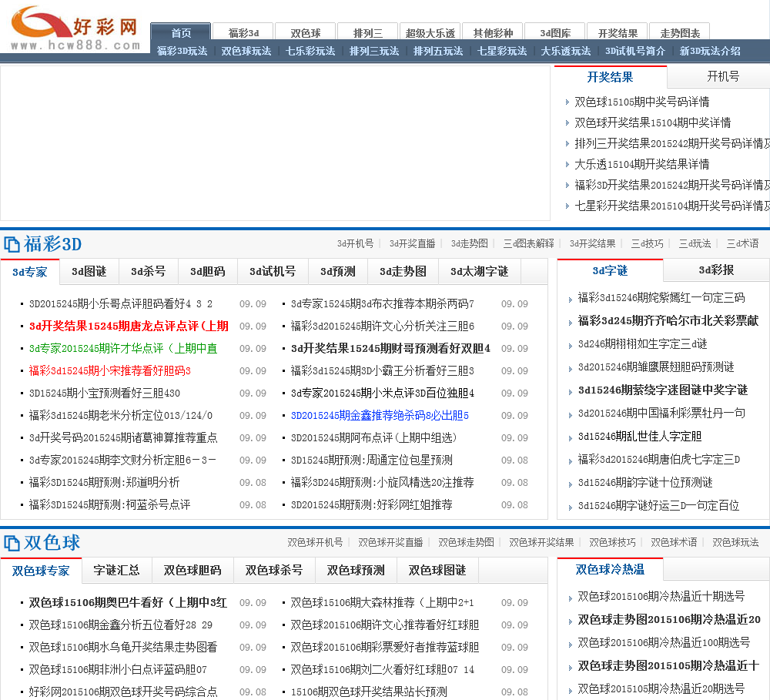Click the 3d开机号 quick link
Screen dimensions: 770x700
pyautogui.click(x=355, y=243)
